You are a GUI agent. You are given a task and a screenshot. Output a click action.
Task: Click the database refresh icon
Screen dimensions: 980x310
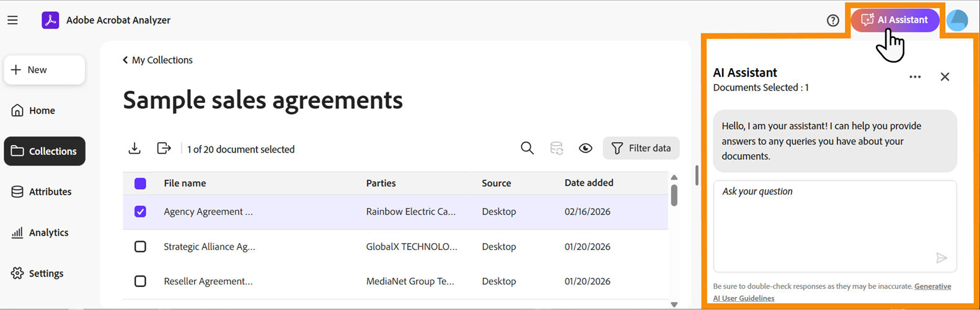point(557,148)
